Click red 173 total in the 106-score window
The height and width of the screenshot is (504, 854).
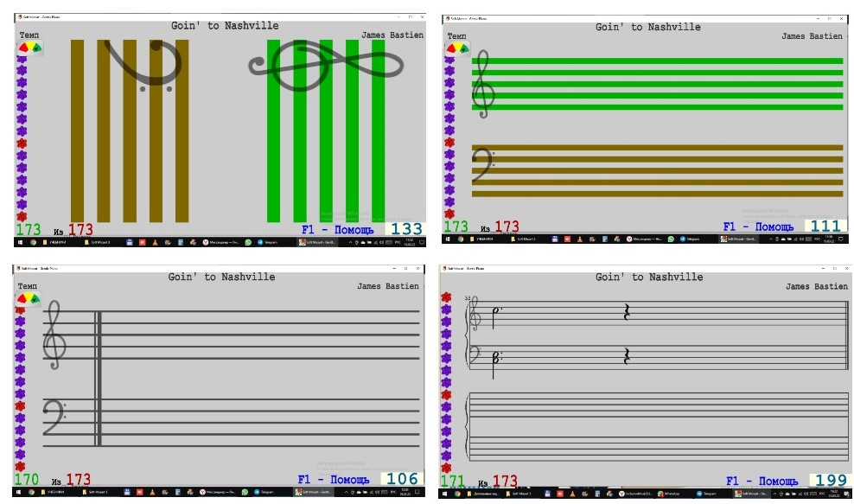[79, 480]
